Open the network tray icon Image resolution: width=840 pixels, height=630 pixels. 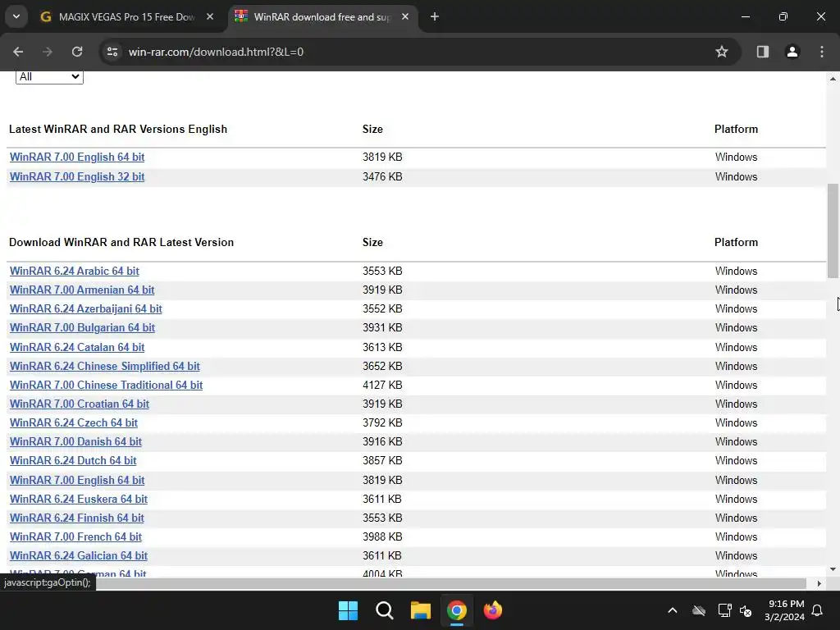coord(725,610)
